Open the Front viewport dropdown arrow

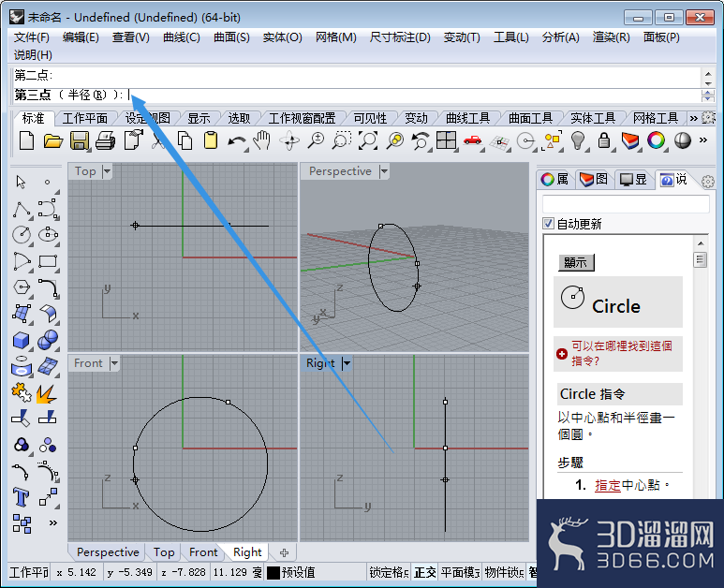(x=114, y=363)
